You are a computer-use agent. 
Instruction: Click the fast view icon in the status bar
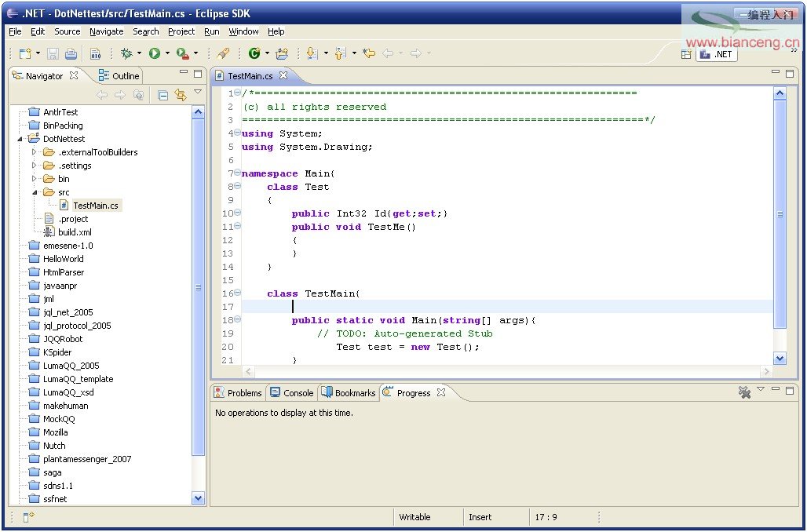tap(28, 517)
